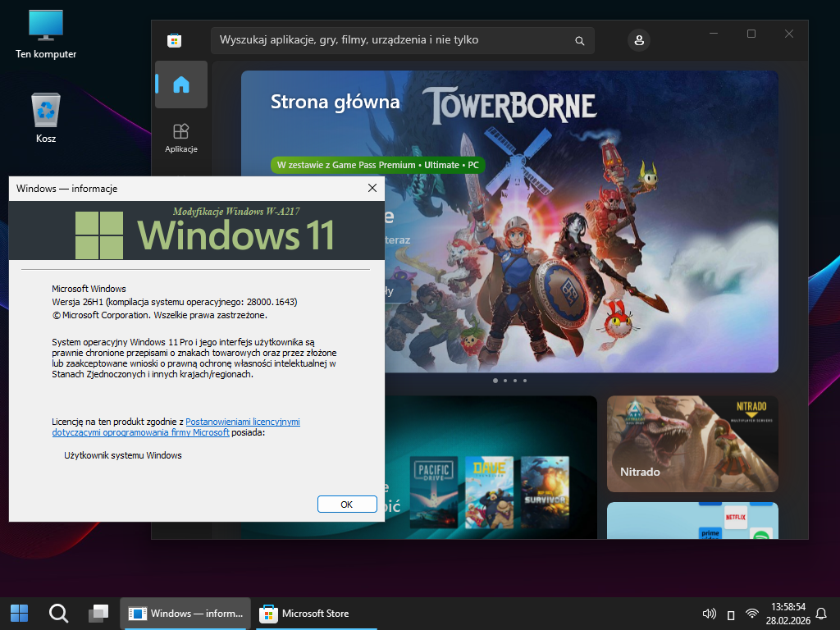Open Task View on the taskbar
This screenshot has height=630, width=840.
click(x=98, y=613)
